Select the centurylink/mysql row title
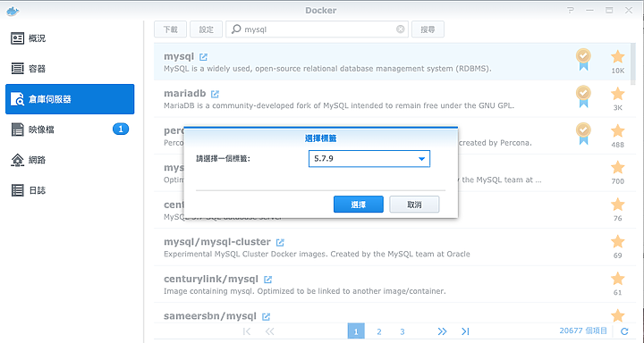This screenshot has height=343, width=644. [x=211, y=279]
